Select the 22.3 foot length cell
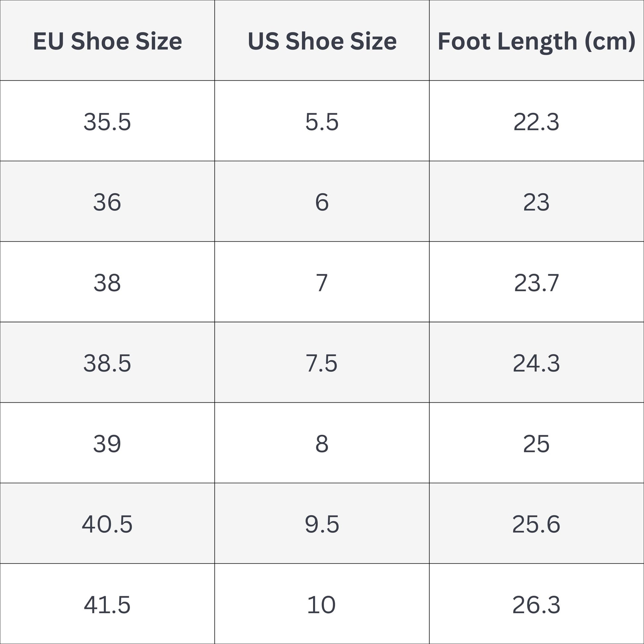644x644 pixels. coord(536,122)
